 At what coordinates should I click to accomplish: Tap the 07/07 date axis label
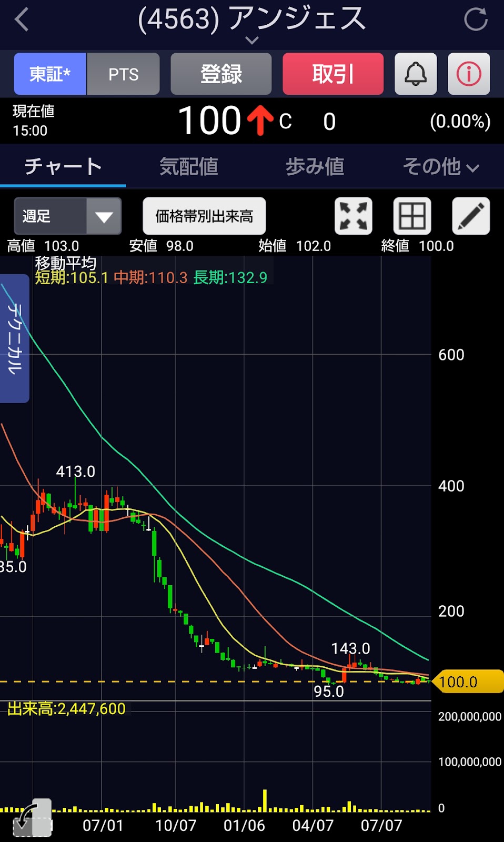(381, 825)
